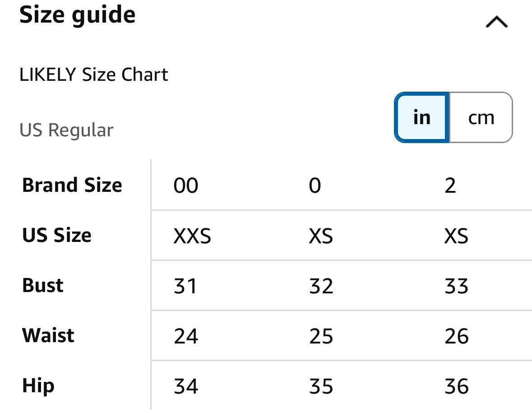
Task: Click the Size guide heading
Action: pyautogui.click(x=77, y=15)
